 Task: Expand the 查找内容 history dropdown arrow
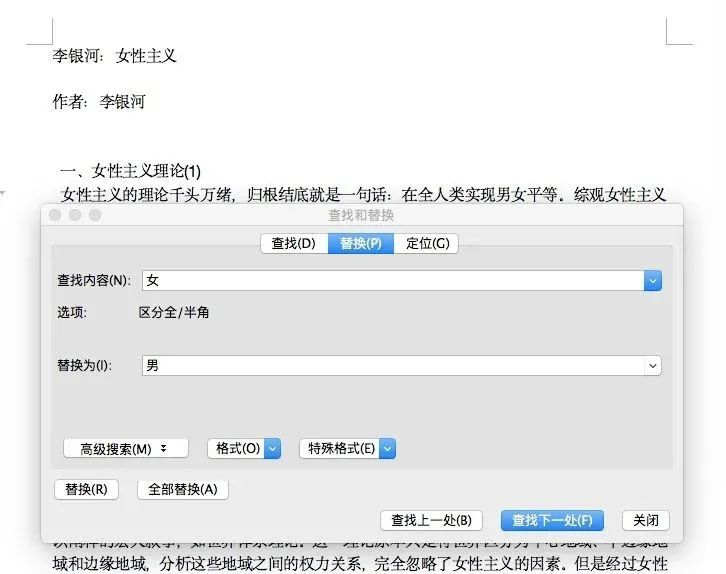tap(652, 281)
